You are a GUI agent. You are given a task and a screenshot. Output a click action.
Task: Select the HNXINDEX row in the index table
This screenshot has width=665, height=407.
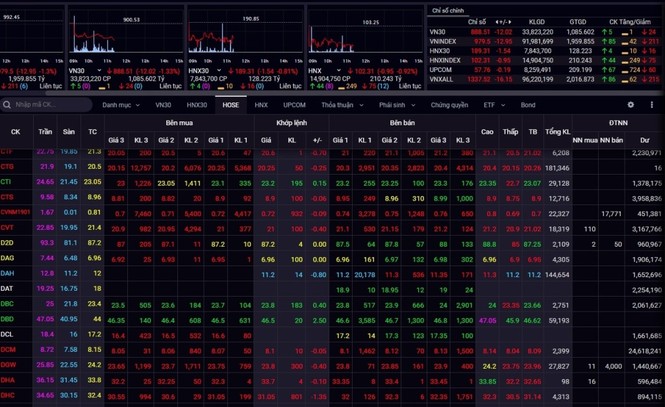(x=544, y=60)
